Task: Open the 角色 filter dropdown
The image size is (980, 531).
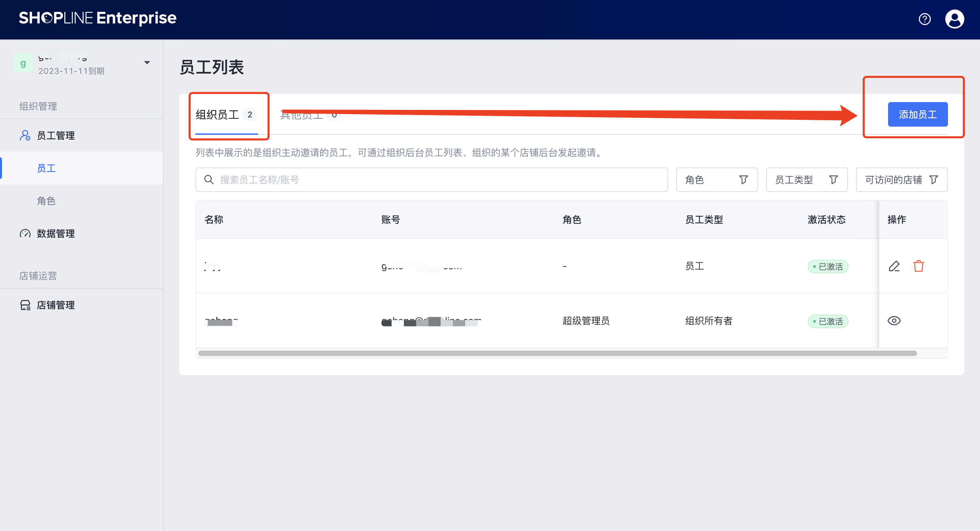Action: 716,179
